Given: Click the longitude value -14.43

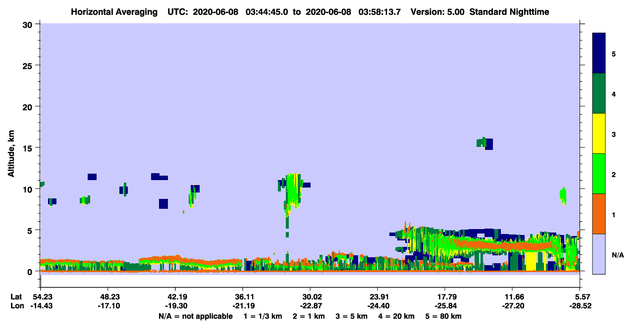Looking at the screenshot, I should [41, 306].
